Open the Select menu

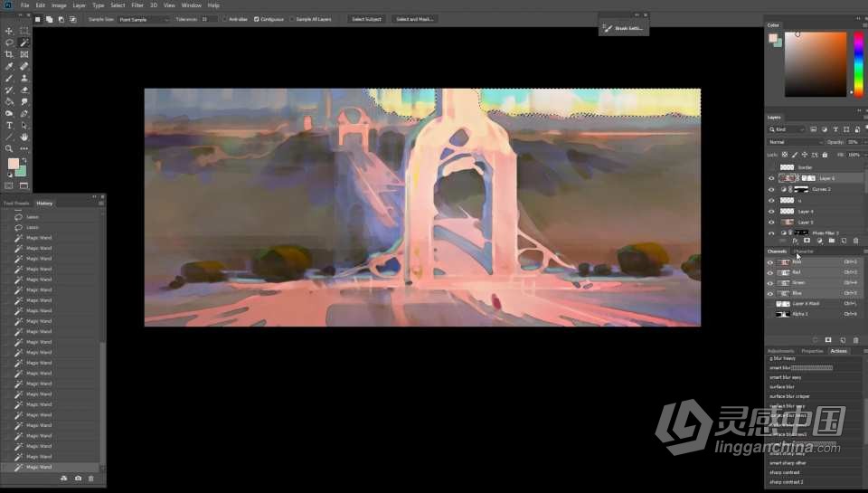[x=118, y=5]
